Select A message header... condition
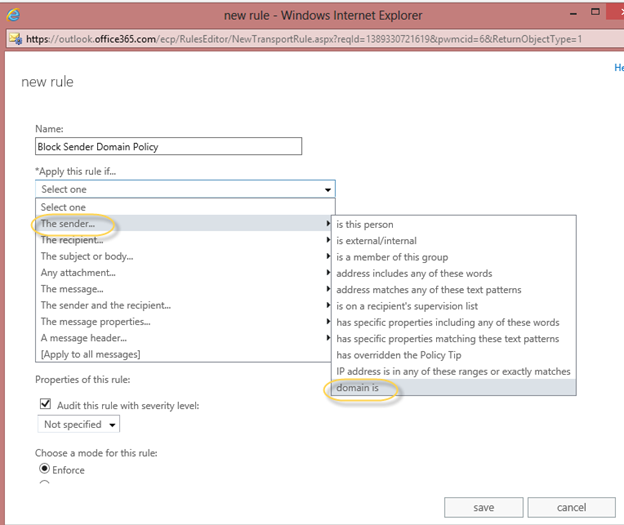Screen dimensions: 624x525 [x=183, y=338]
